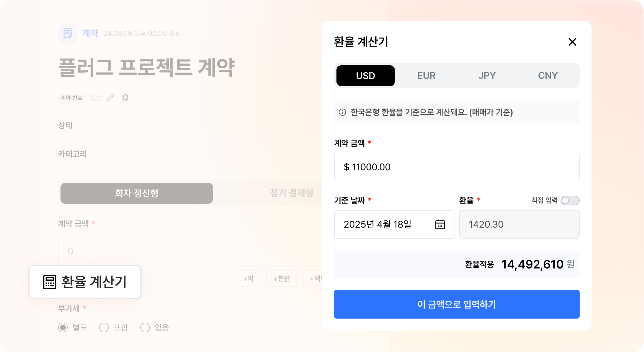Screen dimensions: 644x352
Task: Choose the CNY currency tab
Action: click(x=548, y=76)
